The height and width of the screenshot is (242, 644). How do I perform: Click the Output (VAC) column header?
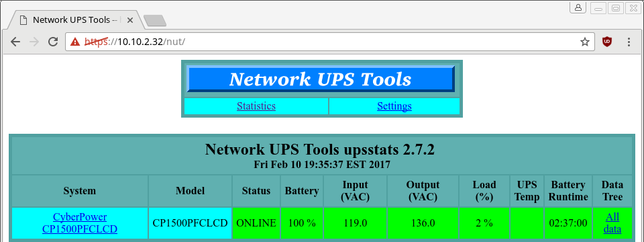pyautogui.click(x=423, y=191)
